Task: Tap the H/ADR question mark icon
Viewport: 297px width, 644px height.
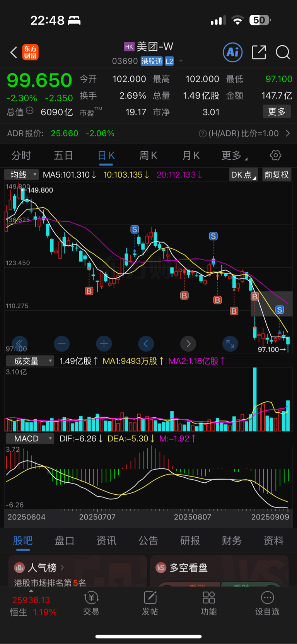Action: click(x=202, y=133)
